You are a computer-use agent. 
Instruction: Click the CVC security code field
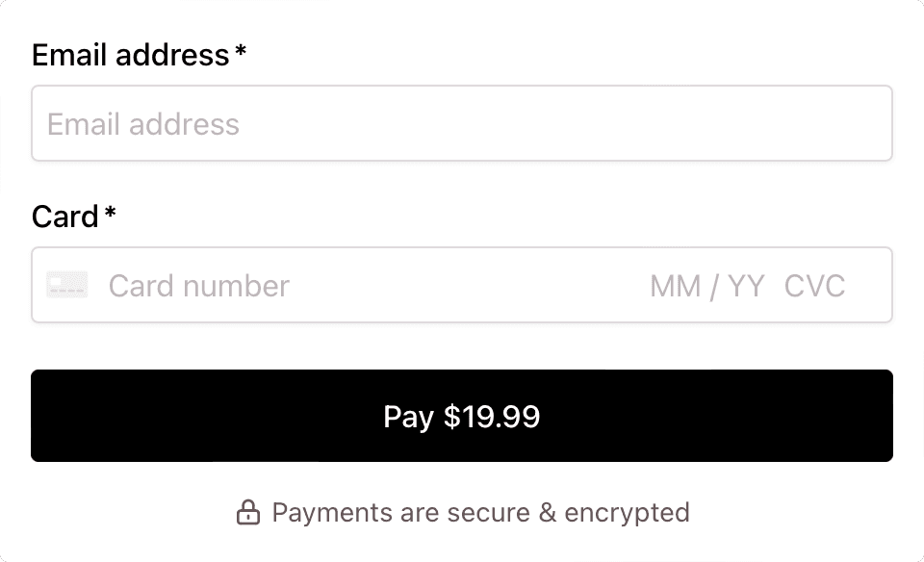tap(814, 286)
